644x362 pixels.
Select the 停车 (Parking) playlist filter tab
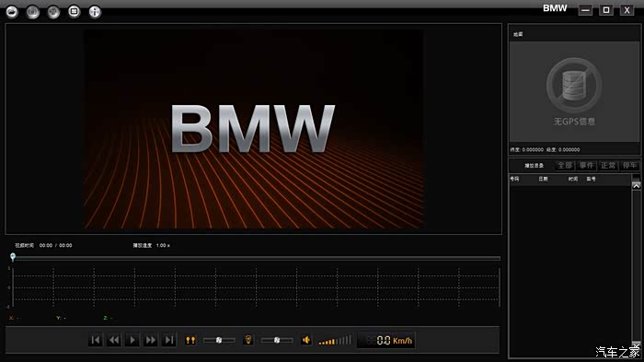coord(629,166)
